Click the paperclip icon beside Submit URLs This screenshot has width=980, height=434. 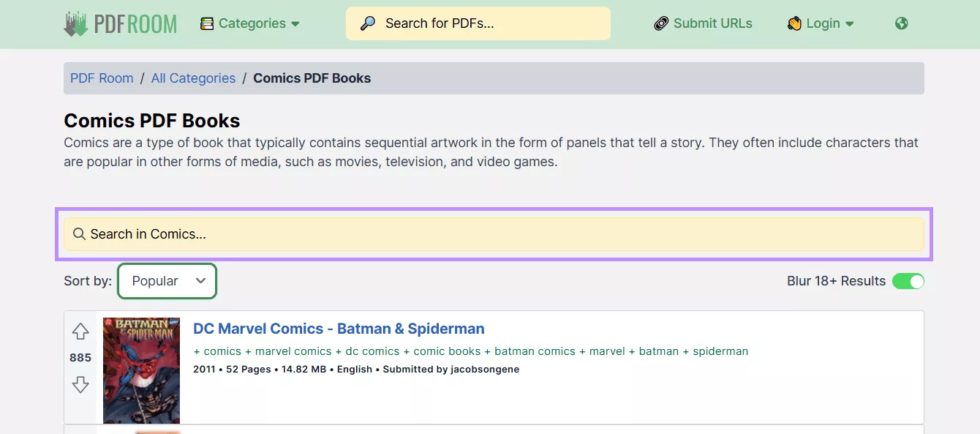pyautogui.click(x=660, y=23)
